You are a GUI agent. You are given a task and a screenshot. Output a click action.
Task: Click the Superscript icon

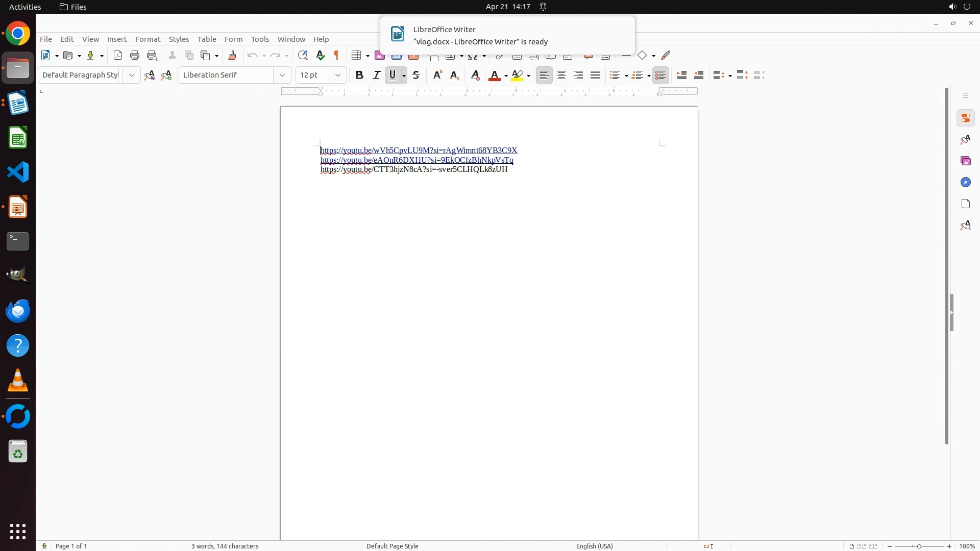tap(437, 76)
